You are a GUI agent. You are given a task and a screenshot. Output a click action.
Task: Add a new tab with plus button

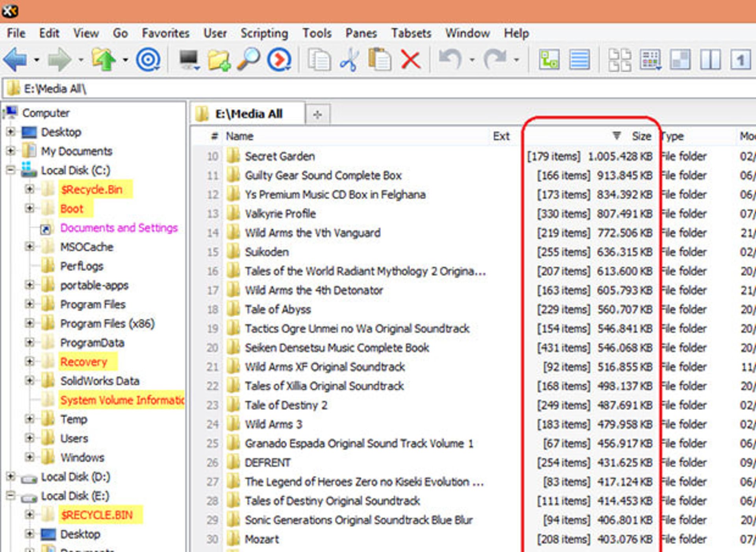(318, 114)
